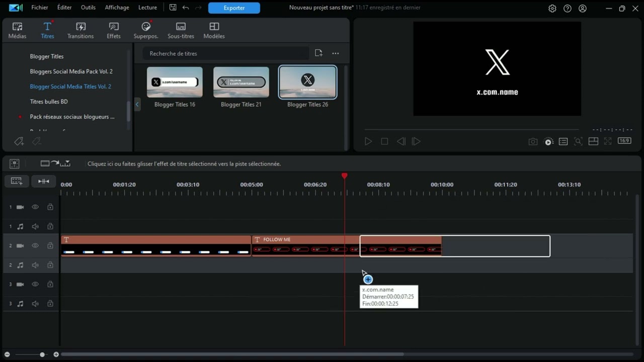Open the Éditer menu
644x362 pixels.
(64, 8)
